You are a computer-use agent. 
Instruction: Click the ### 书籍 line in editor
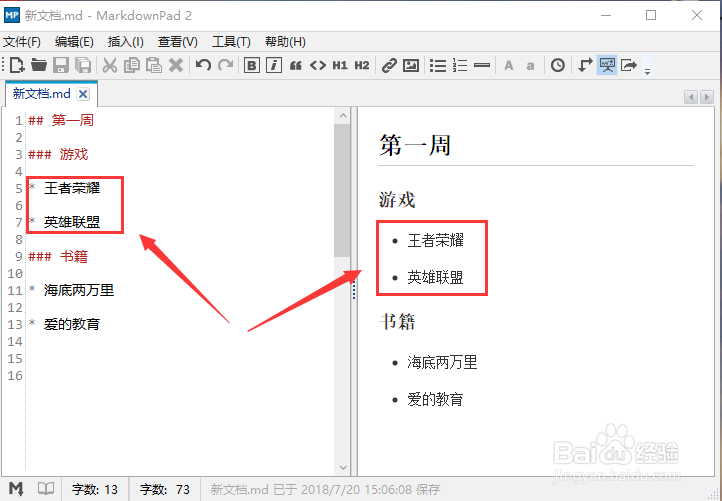point(58,256)
